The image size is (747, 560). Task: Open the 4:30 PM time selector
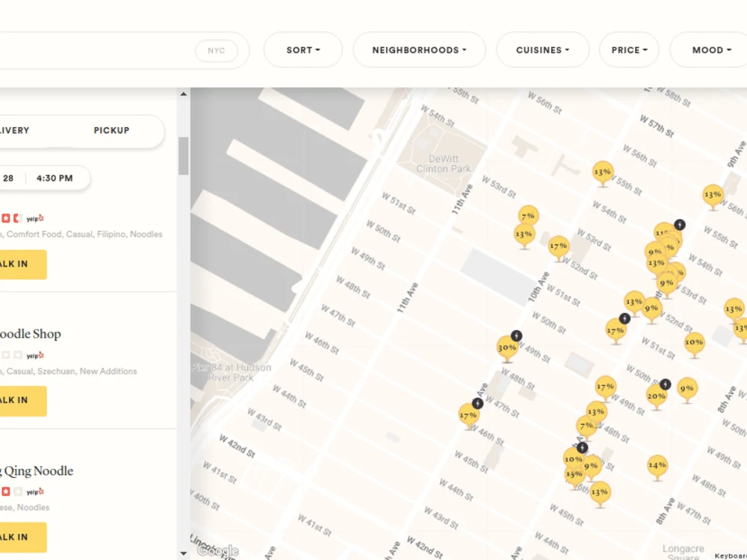pyautogui.click(x=55, y=178)
